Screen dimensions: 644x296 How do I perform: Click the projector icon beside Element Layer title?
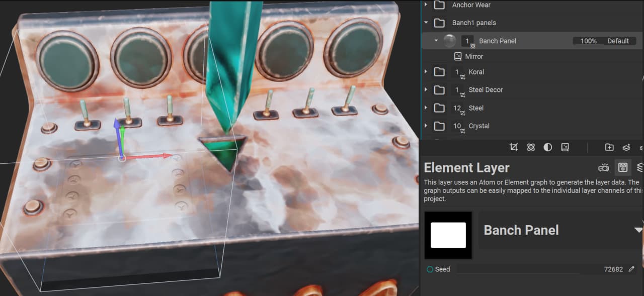coord(604,167)
